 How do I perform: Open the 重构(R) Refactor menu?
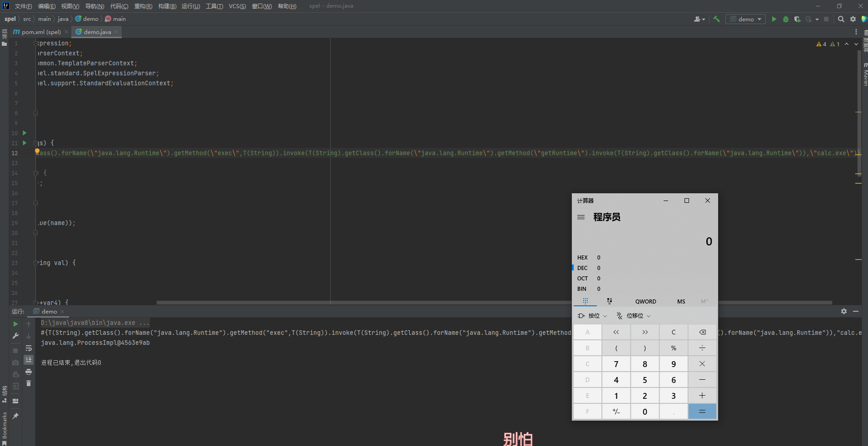coord(143,6)
